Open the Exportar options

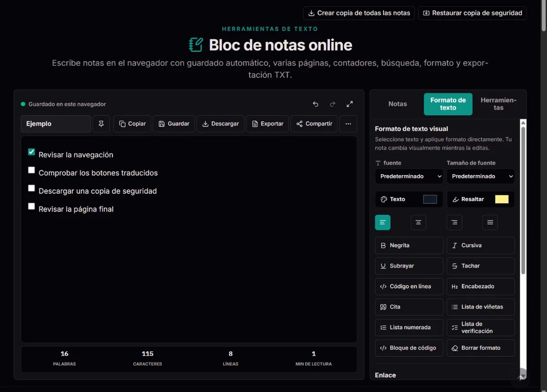[268, 124]
